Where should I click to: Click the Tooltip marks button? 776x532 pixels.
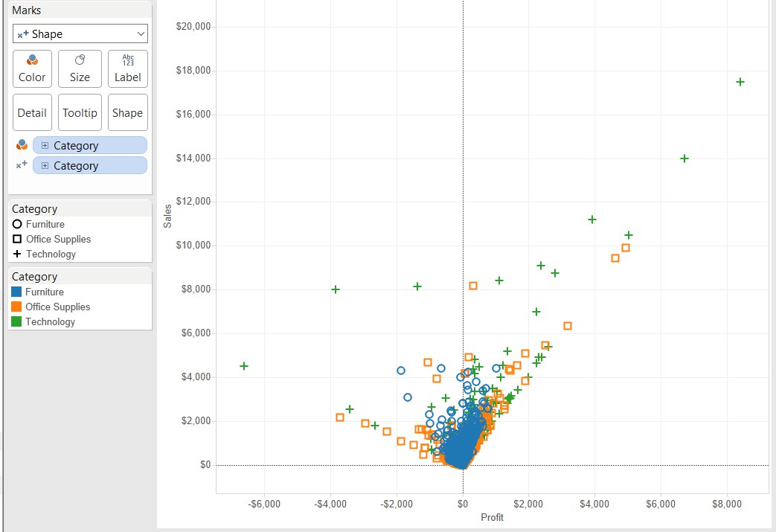click(80, 112)
